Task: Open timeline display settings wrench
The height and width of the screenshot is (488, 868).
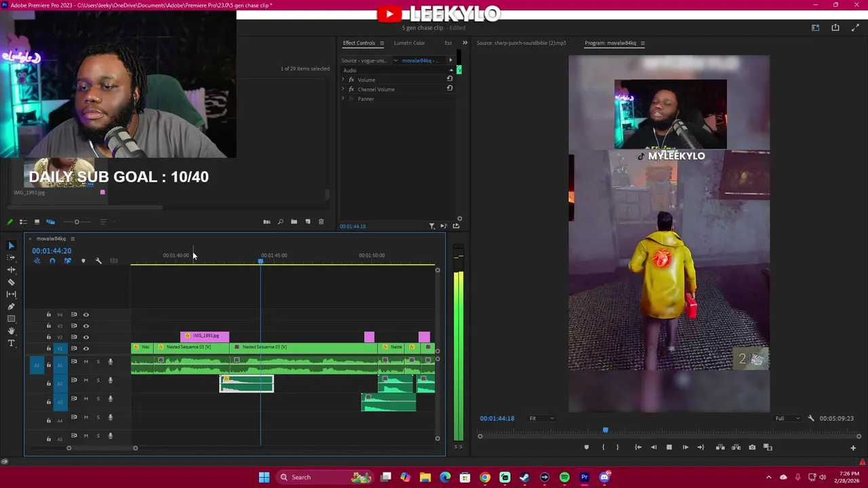Action: (98, 261)
